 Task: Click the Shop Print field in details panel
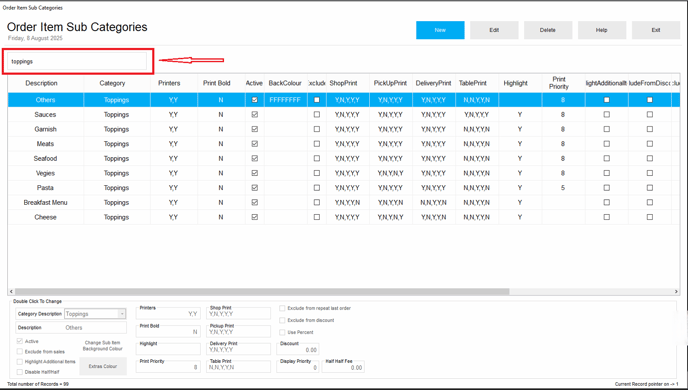point(238,313)
